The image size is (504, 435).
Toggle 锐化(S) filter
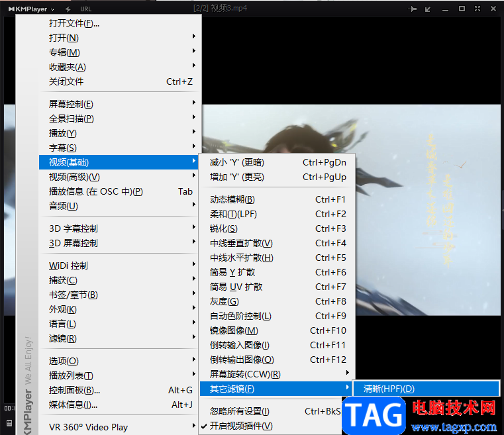(x=277, y=228)
